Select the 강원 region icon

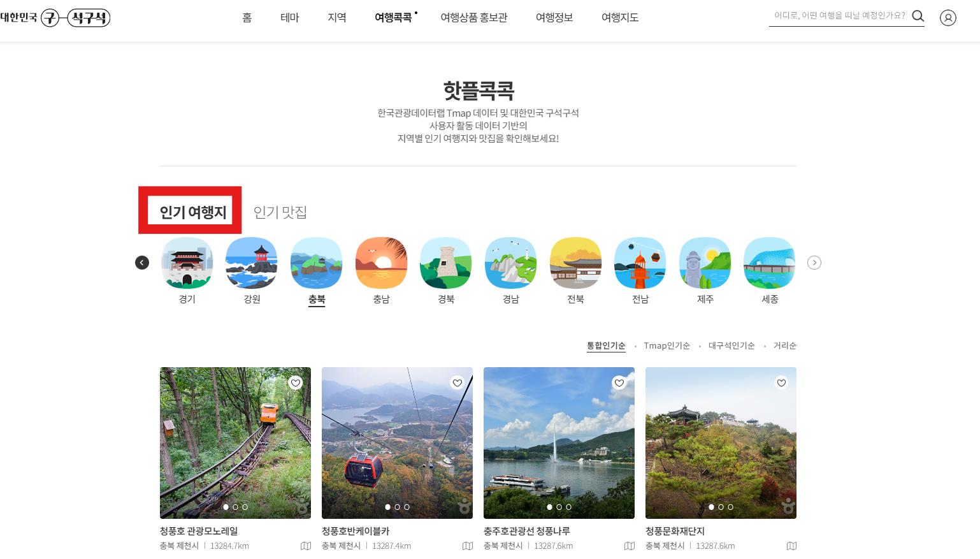click(x=251, y=262)
